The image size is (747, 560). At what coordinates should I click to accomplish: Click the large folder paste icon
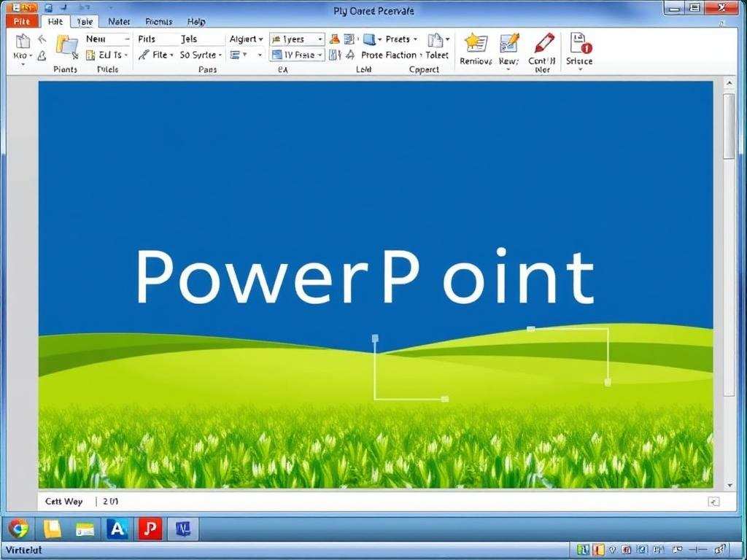click(x=66, y=46)
